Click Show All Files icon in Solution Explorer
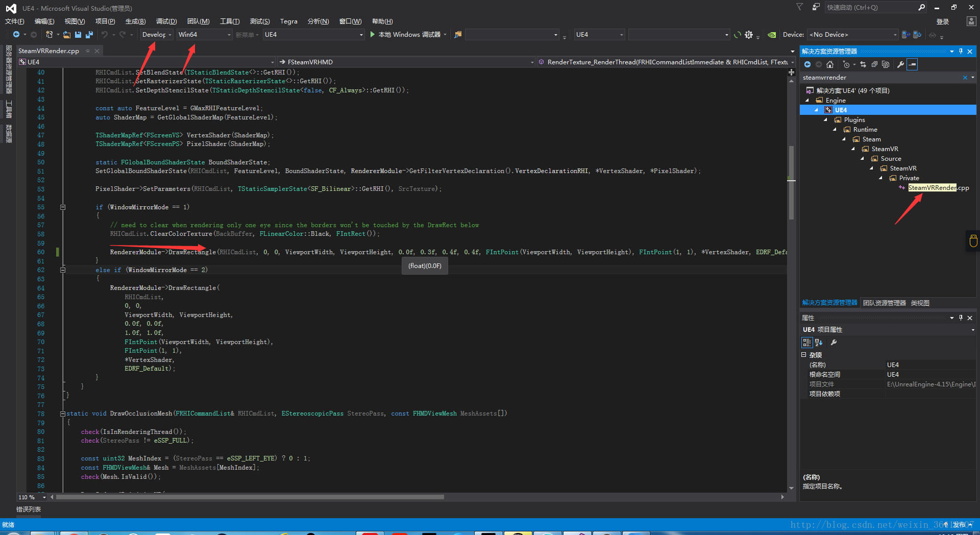Viewport: 980px width, 535px height. (886, 64)
